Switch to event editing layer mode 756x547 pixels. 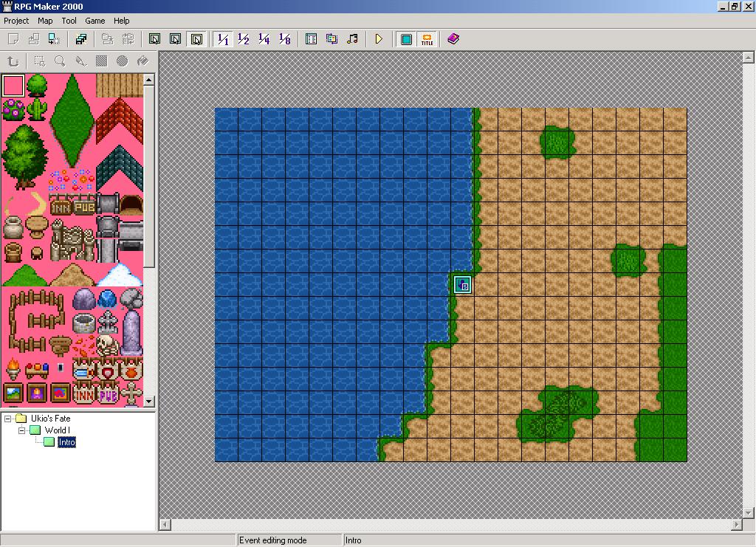click(196, 39)
